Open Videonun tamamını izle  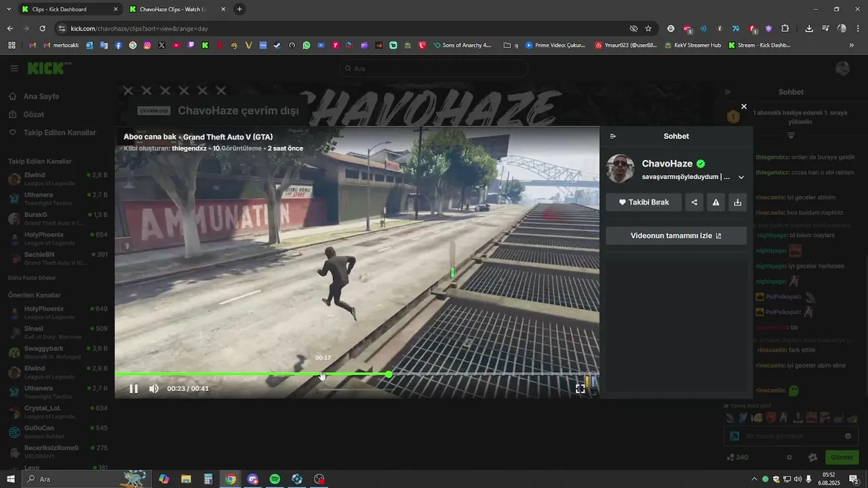(676, 236)
